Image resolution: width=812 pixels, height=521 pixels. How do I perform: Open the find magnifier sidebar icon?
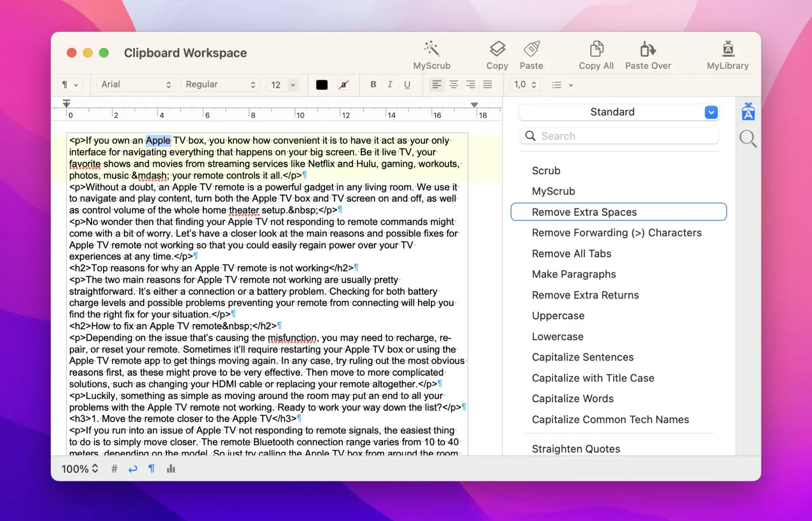click(x=748, y=139)
